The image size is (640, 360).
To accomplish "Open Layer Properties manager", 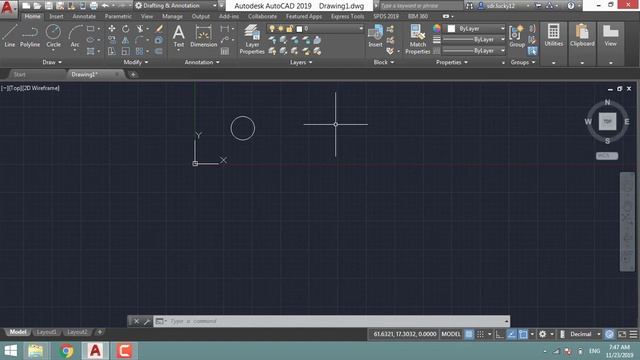I will point(252,39).
